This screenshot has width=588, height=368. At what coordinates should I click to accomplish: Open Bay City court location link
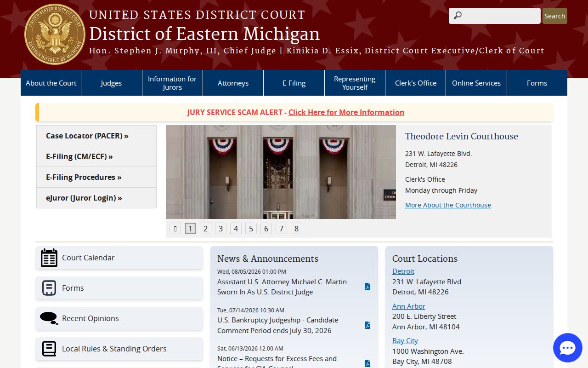(x=405, y=341)
